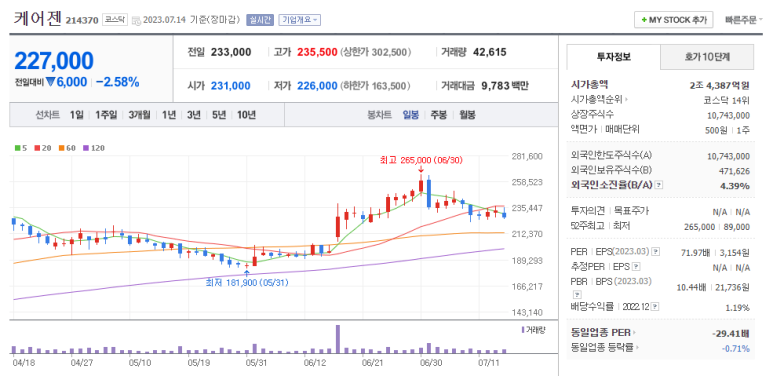Click the help icon beside 배당수익률 2022.12
This screenshot has width=773, height=376.
[655, 307]
